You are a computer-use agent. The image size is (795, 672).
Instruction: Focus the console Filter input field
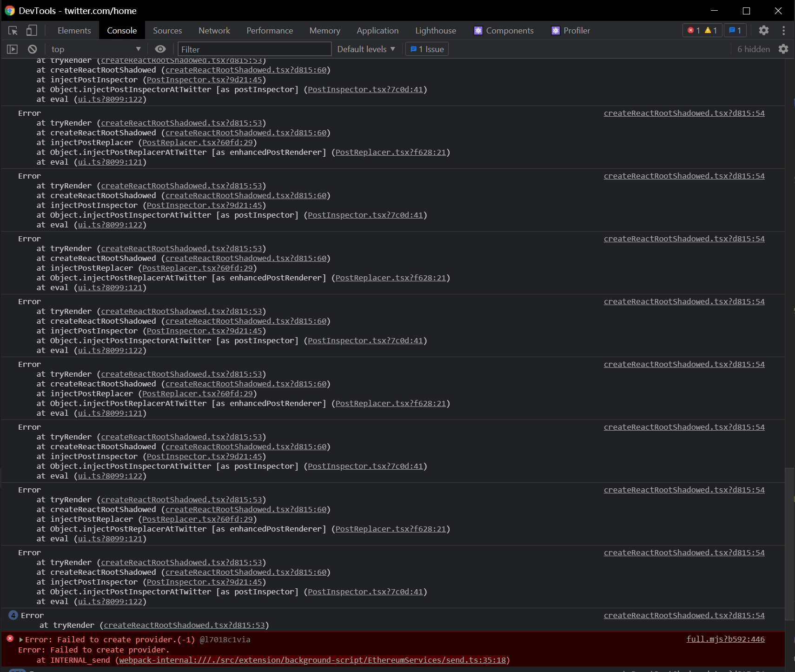[x=255, y=49]
